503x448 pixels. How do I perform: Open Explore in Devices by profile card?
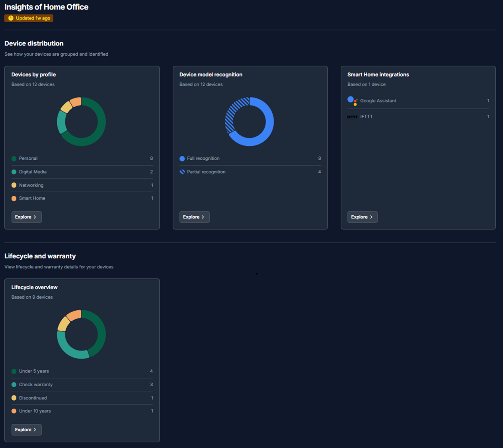26,217
